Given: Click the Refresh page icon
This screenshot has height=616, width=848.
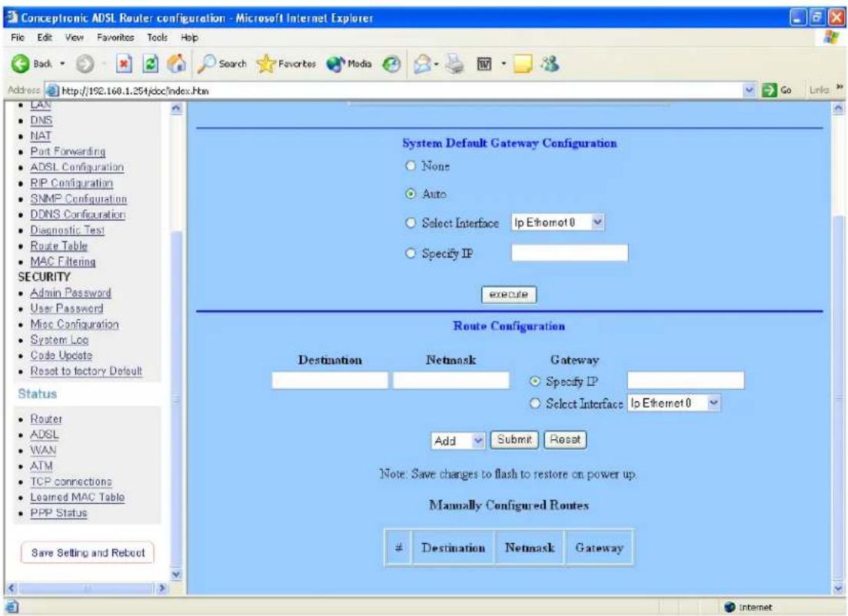Looking at the screenshot, I should tap(151, 65).
